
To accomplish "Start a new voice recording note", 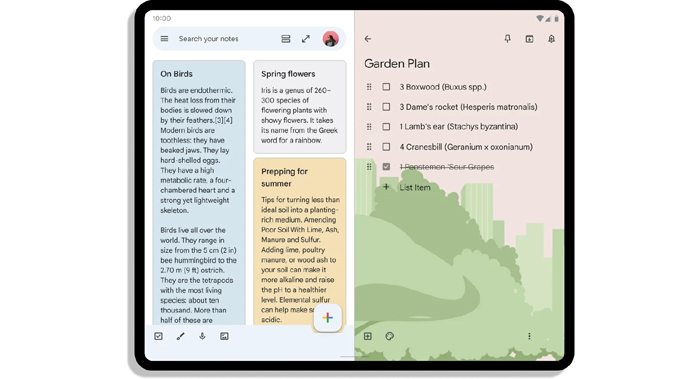I will 202,336.
